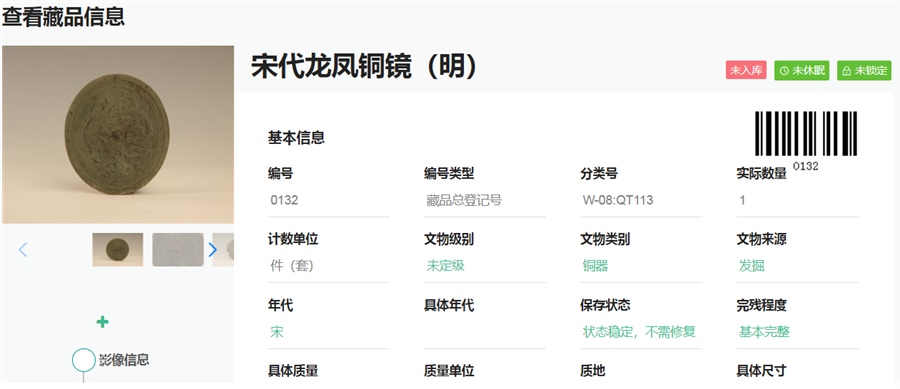Click the green 未休眠 status tag

(802, 71)
